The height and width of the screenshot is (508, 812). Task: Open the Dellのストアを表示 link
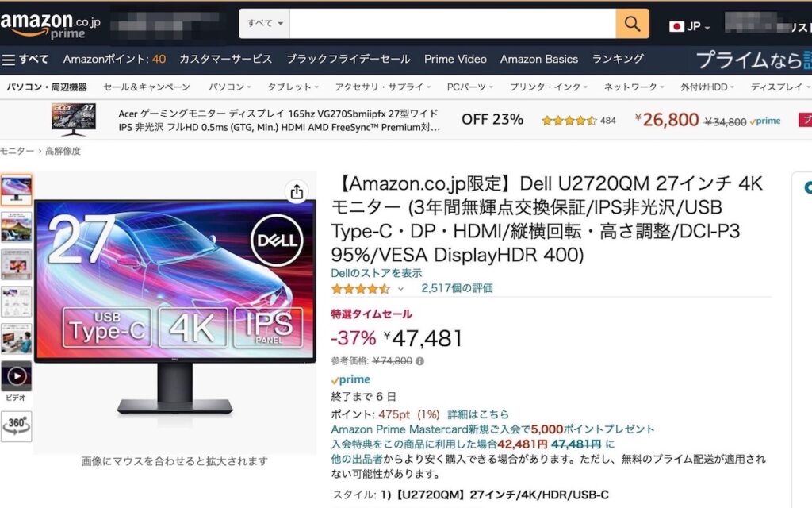[x=377, y=273]
